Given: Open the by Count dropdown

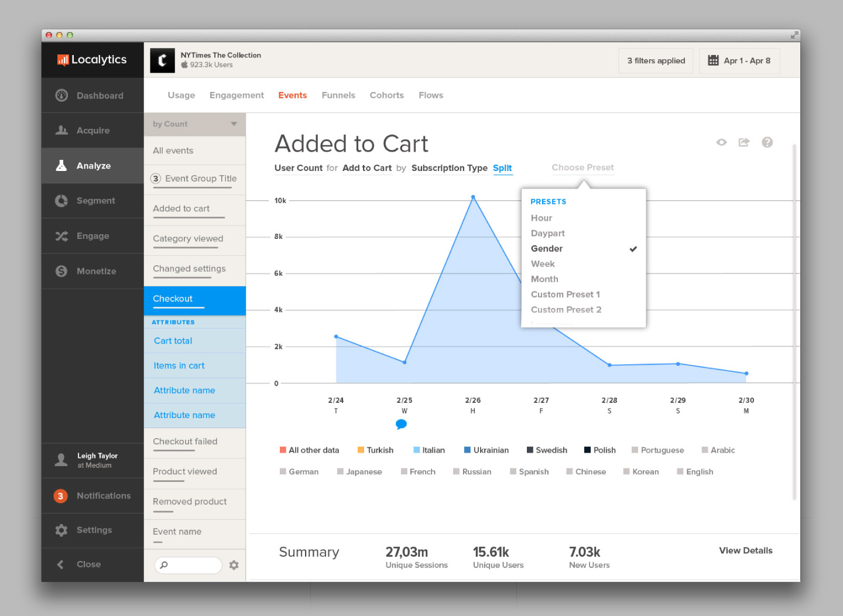Looking at the screenshot, I should [x=195, y=124].
